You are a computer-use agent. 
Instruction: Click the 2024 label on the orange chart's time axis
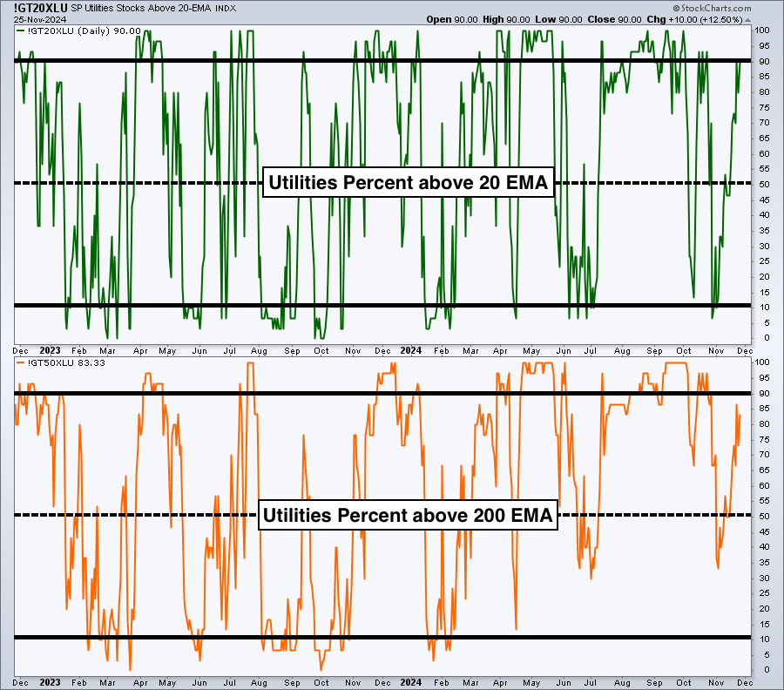coord(411,682)
